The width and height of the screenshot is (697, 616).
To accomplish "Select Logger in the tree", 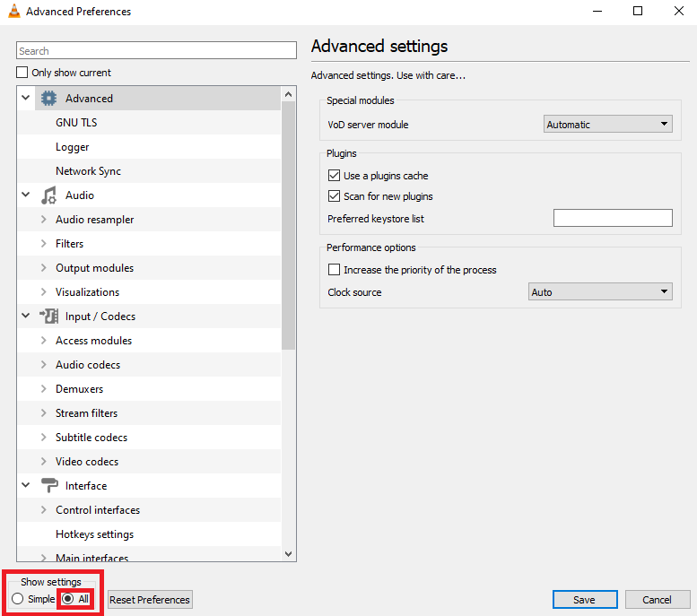I will [73, 147].
